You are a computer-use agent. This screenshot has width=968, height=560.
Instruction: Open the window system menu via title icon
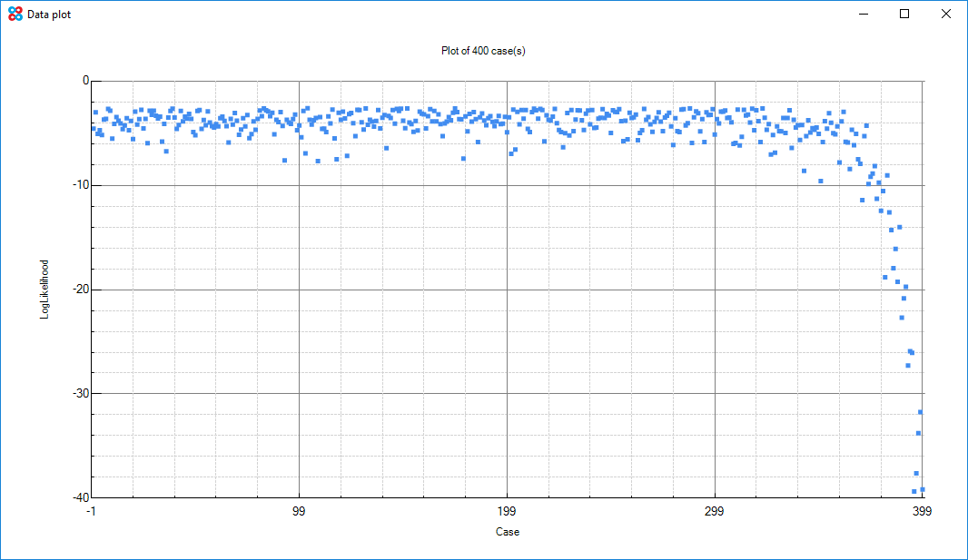pos(13,14)
